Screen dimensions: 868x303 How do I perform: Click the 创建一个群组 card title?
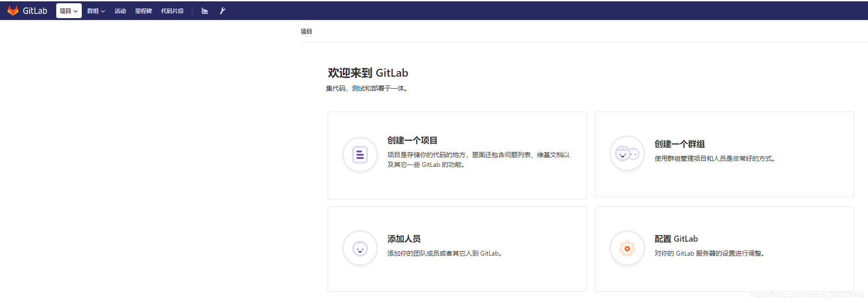(x=679, y=144)
